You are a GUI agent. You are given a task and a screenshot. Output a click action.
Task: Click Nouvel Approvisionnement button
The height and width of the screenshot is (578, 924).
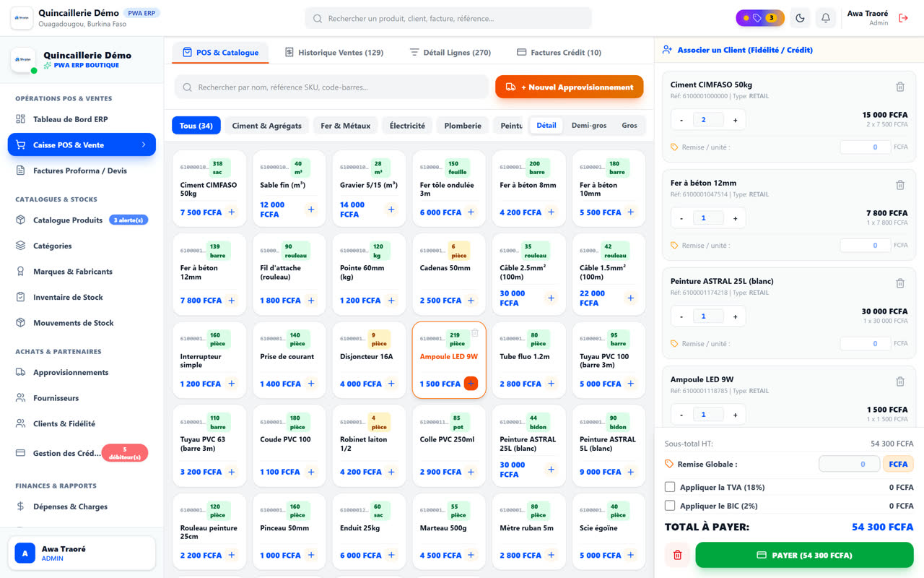569,87
